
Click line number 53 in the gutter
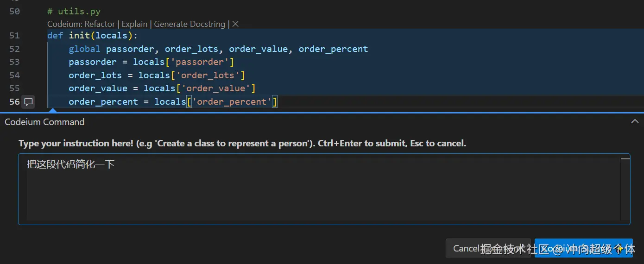tap(14, 62)
